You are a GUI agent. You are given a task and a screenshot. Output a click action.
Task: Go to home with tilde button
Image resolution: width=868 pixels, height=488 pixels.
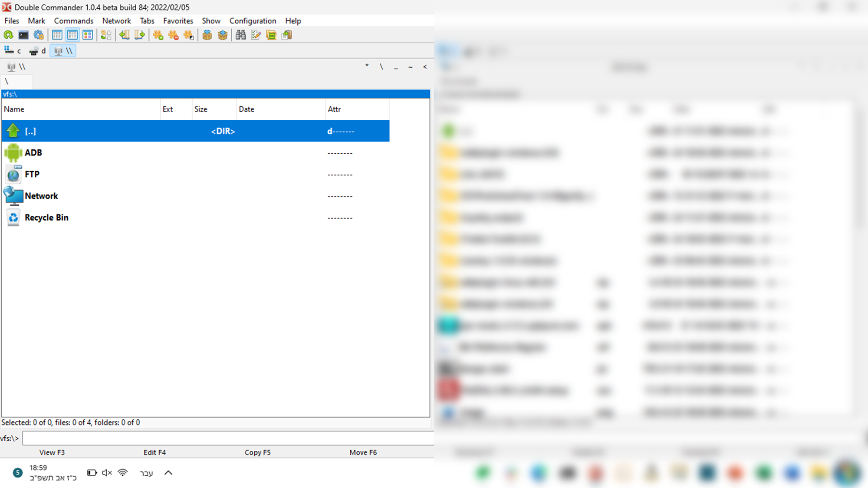pos(410,67)
